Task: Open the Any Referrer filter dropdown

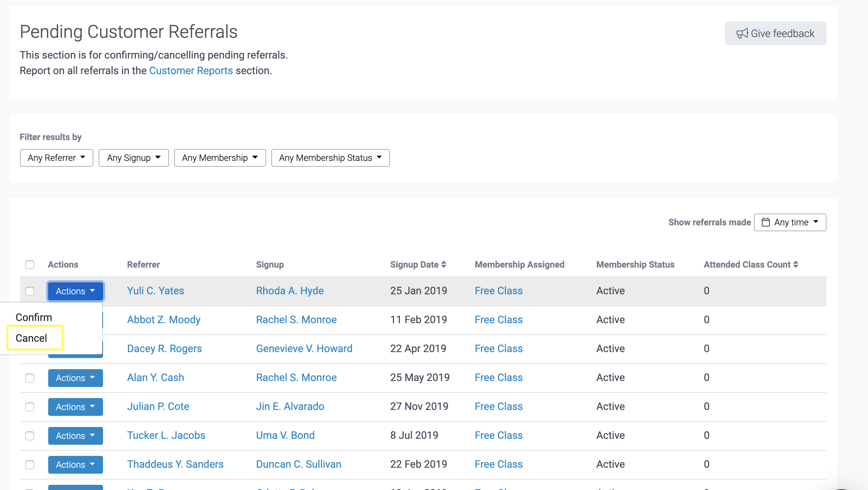Action: click(x=56, y=158)
